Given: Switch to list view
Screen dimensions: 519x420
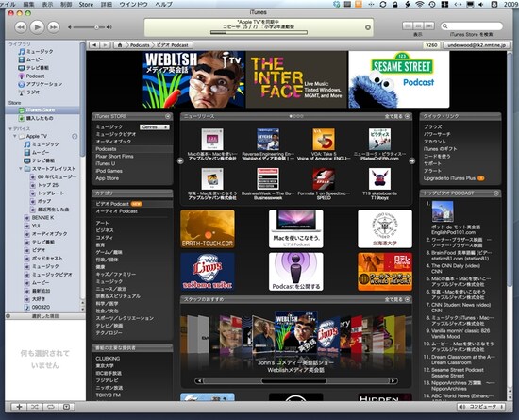Looking at the screenshot, I should [x=408, y=26].
